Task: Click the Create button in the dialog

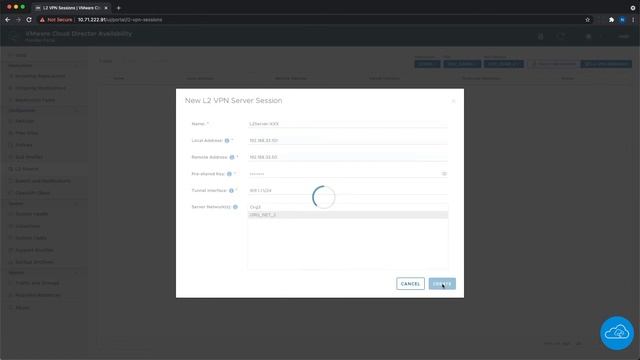Action: 442,284
